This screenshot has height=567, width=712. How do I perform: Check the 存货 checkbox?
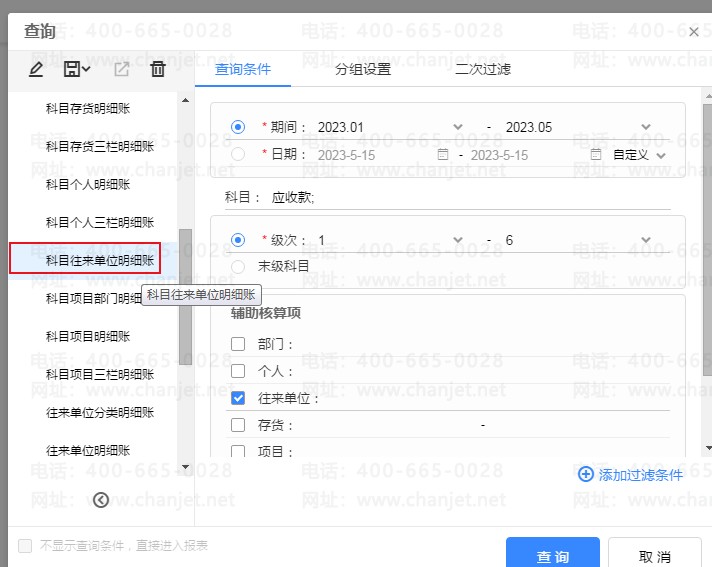(x=238, y=425)
